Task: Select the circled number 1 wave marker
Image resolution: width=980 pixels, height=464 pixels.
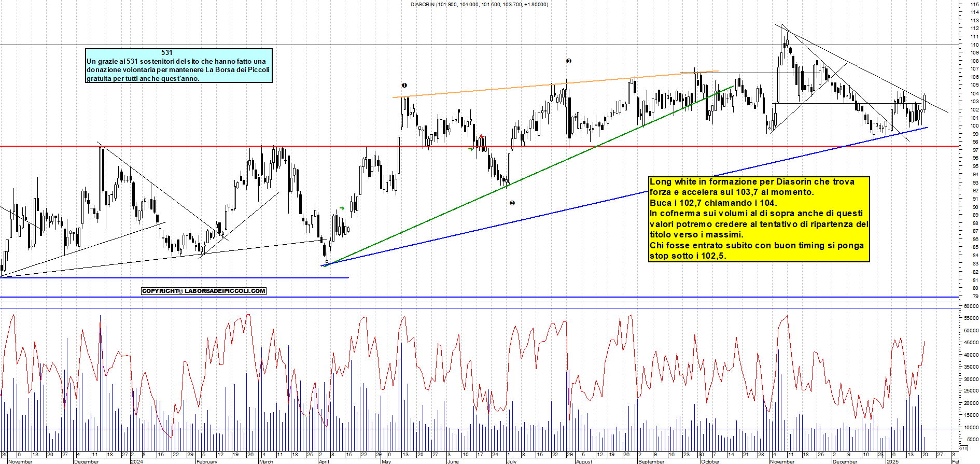Action: [x=404, y=85]
